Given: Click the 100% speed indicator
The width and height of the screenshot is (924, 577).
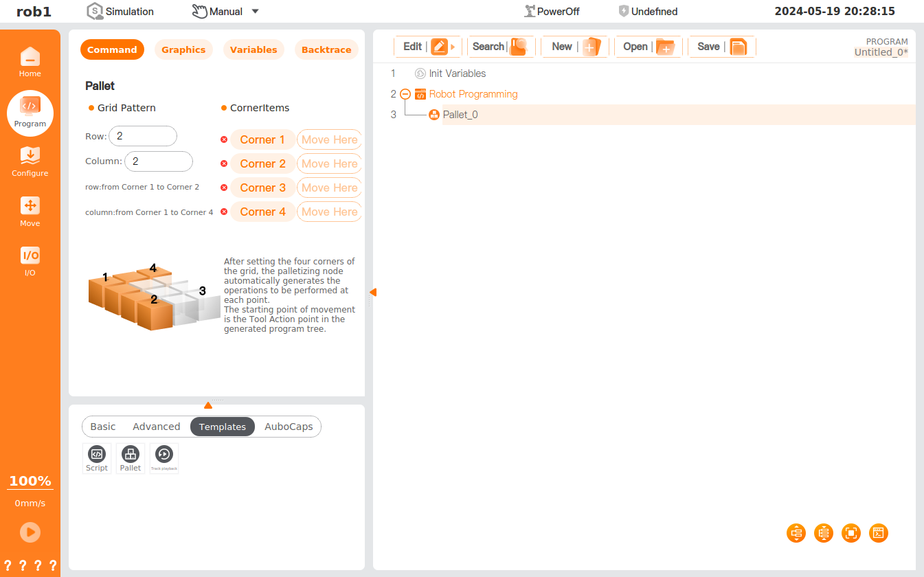Looking at the screenshot, I should click(x=30, y=481).
